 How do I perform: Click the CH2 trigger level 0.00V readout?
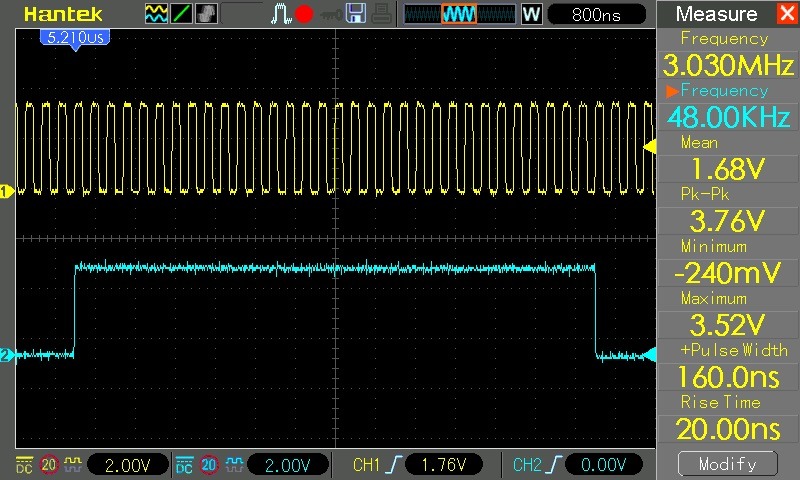point(603,465)
